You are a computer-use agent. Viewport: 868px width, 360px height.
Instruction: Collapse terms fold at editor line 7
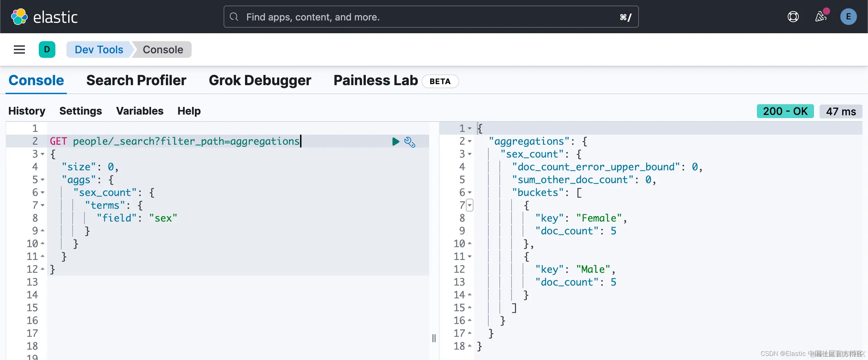point(43,205)
